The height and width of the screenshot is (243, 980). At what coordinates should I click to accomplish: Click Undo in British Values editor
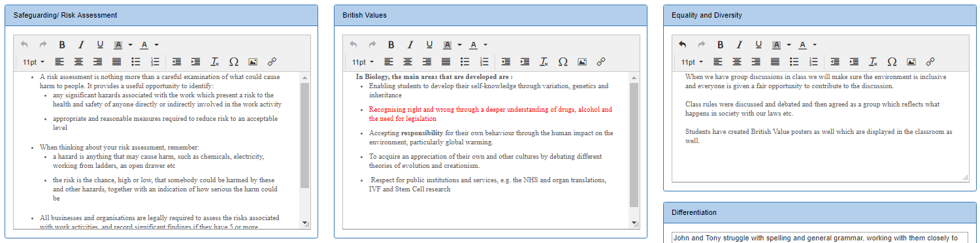(353, 45)
